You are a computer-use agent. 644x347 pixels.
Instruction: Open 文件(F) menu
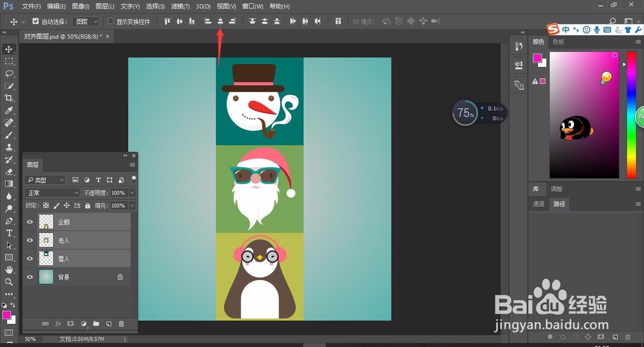pyautogui.click(x=31, y=6)
